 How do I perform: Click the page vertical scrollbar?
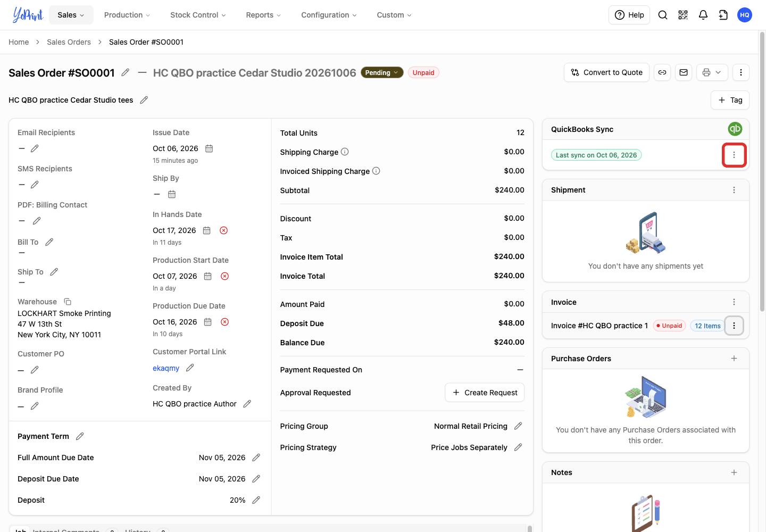[x=762, y=171]
